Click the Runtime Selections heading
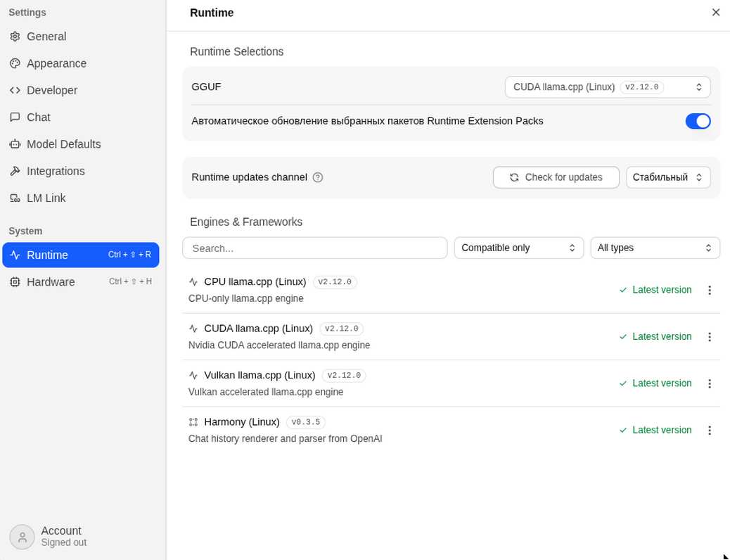This screenshot has height=560, width=730. point(236,51)
